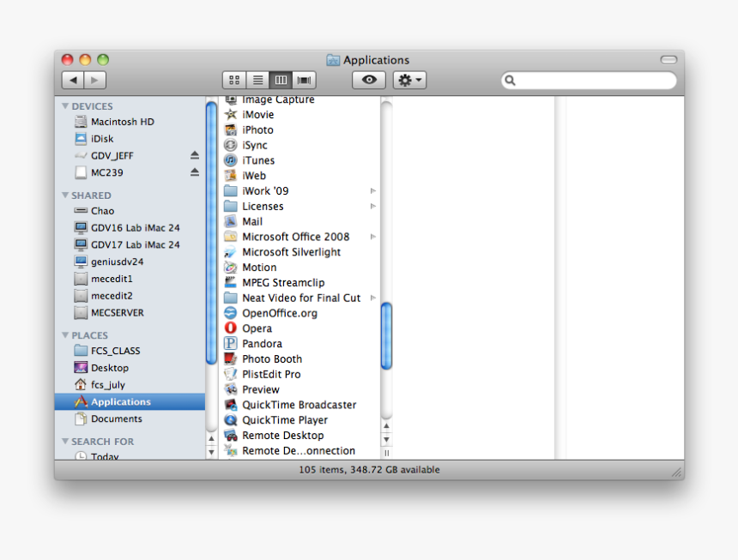
Task: Click the Macintosh HD drive icon
Action: [81, 122]
